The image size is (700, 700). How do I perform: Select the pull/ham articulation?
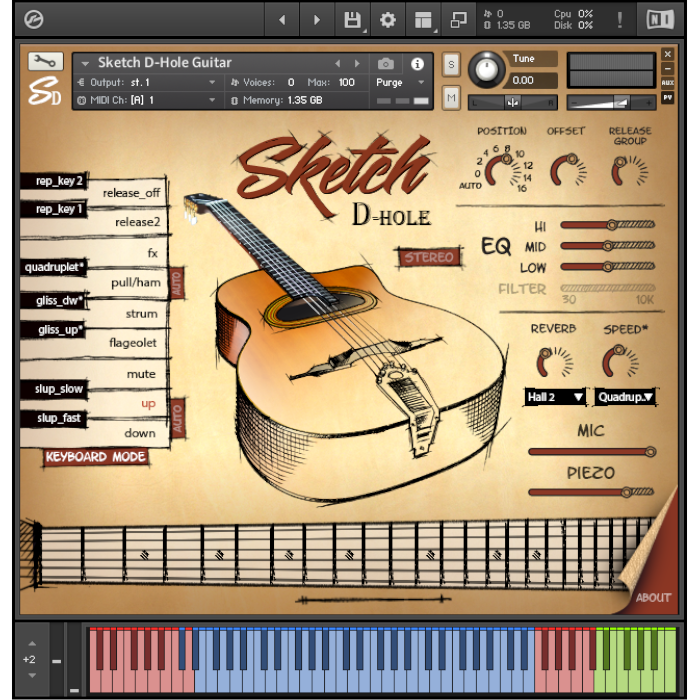pos(136,283)
